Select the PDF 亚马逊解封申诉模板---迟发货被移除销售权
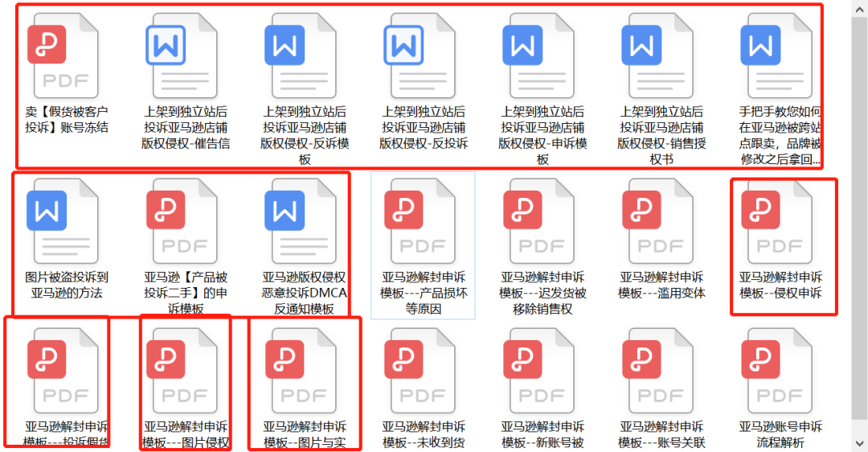Screen dimensions: 868x452 542,246
